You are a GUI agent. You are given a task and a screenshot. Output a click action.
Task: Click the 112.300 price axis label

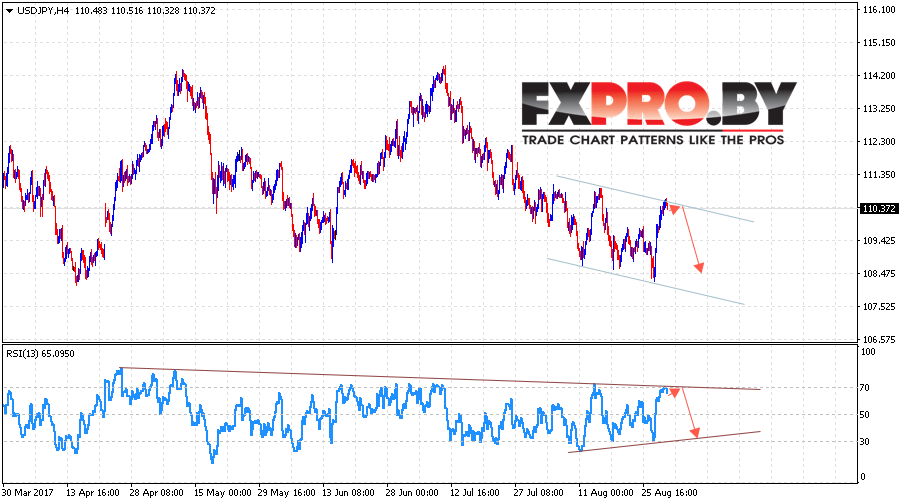[879, 142]
